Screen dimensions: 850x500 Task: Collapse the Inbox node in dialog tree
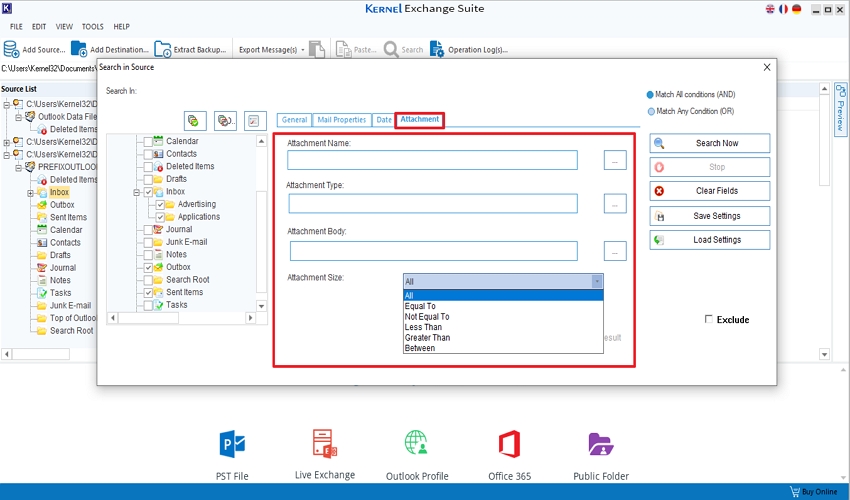coord(137,192)
